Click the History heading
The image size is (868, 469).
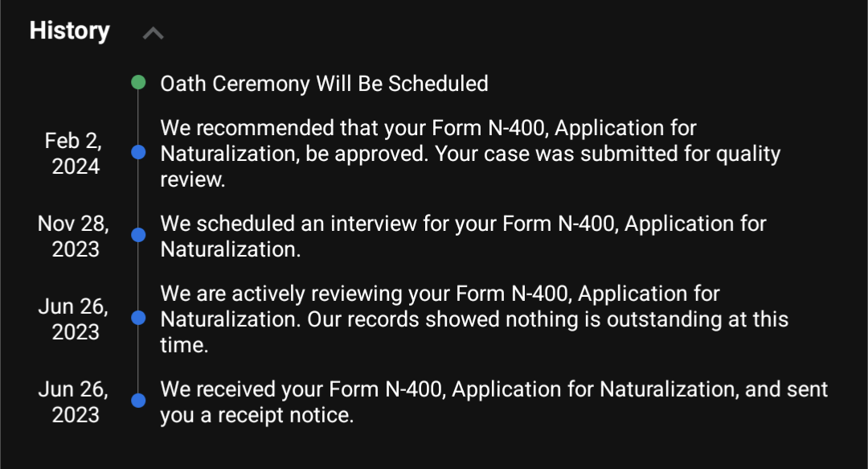pyautogui.click(x=70, y=31)
